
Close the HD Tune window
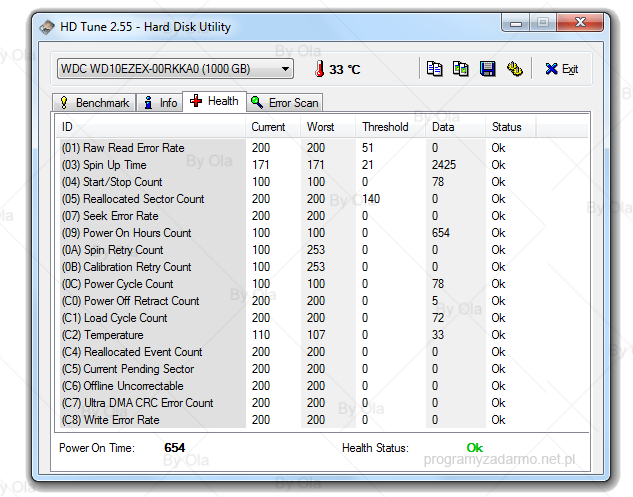pos(580,23)
